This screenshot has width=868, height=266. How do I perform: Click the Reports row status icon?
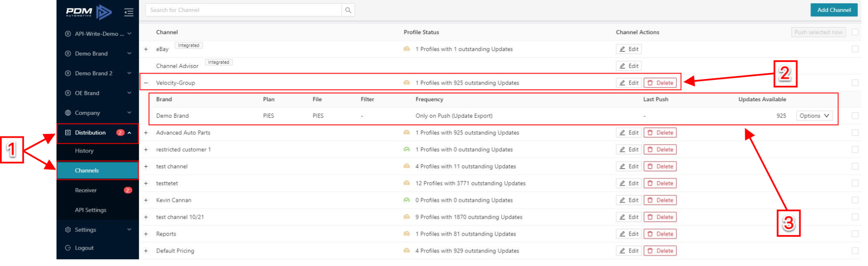(407, 234)
